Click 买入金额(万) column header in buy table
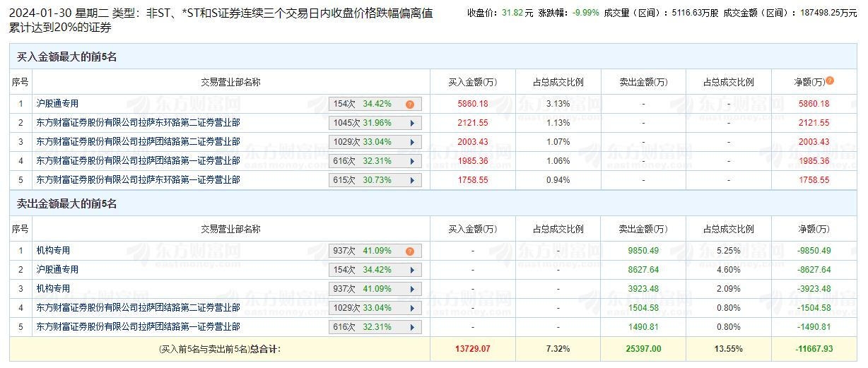 click(472, 82)
